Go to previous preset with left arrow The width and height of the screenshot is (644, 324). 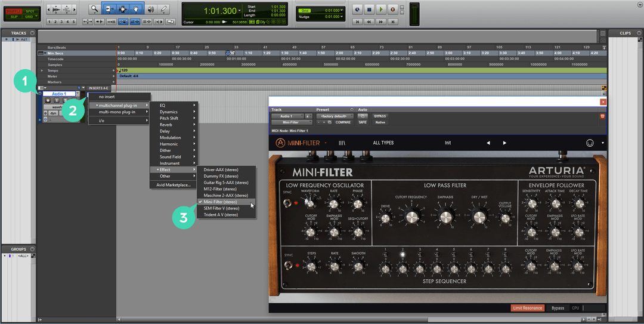tap(488, 143)
